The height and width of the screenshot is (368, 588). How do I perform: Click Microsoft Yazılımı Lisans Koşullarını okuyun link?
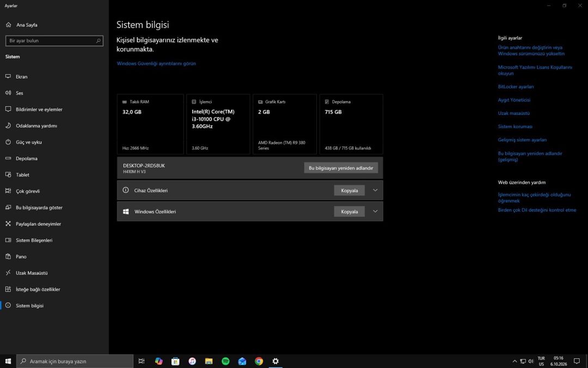(535, 70)
